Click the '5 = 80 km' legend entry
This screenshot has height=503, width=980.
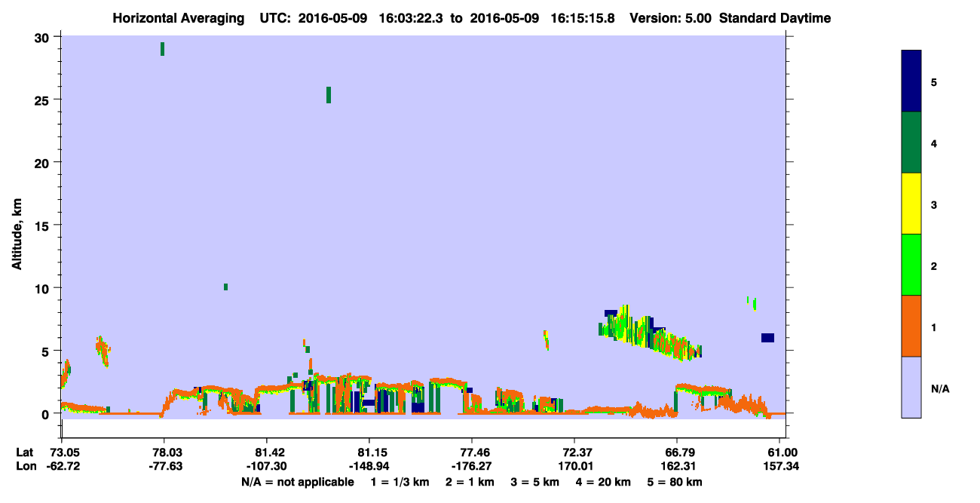675,482
